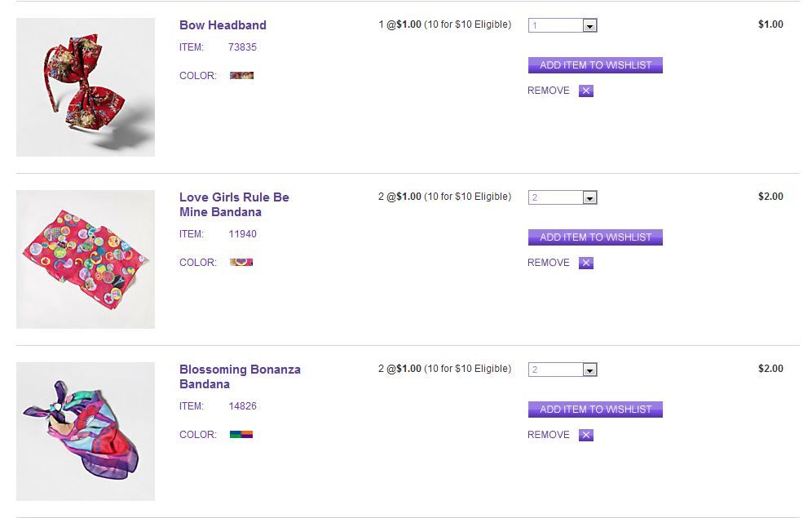This screenshot has width=812, height=518.
Task: Select the Love Girls Rule bandana color swatch
Action: (x=241, y=263)
